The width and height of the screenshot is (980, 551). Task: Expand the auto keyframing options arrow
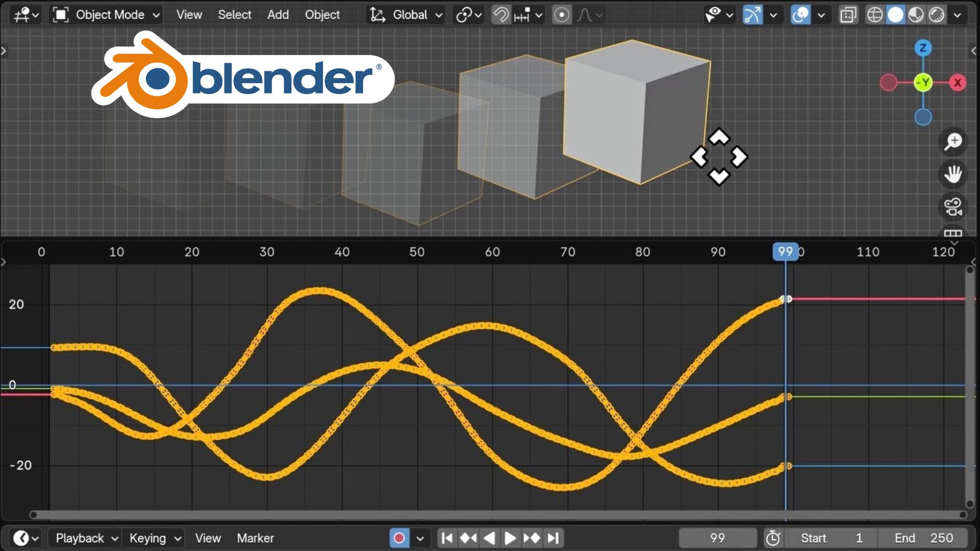(x=420, y=538)
